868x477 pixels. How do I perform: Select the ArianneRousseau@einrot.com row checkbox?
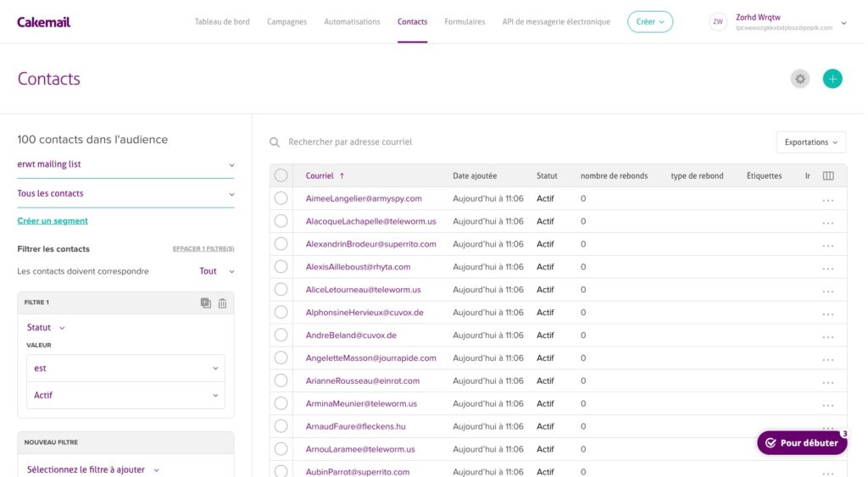pos(281,380)
